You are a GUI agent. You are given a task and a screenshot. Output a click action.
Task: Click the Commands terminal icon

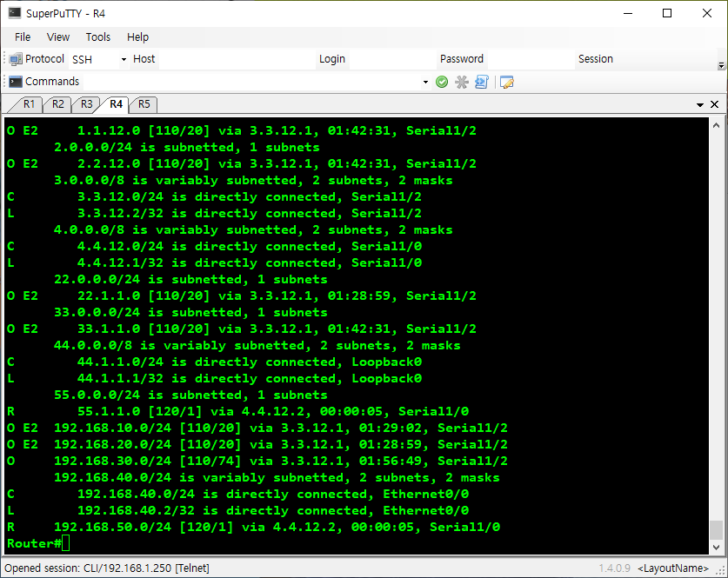[x=16, y=82]
